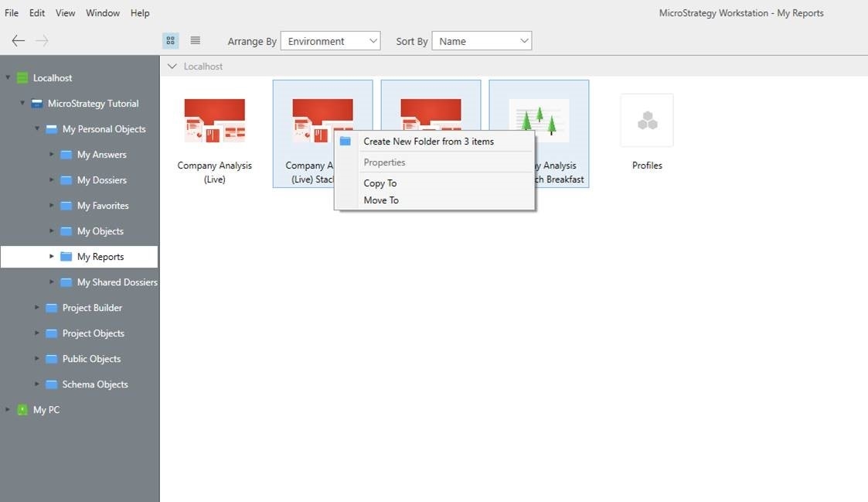
Task: Open the File menu
Action: click(x=12, y=12)
